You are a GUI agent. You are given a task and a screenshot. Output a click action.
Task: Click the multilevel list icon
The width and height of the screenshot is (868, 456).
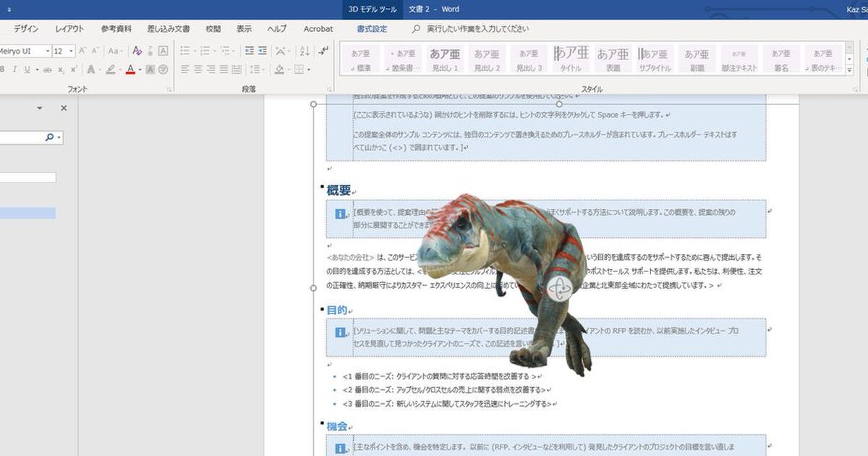(x=226, y=51)
